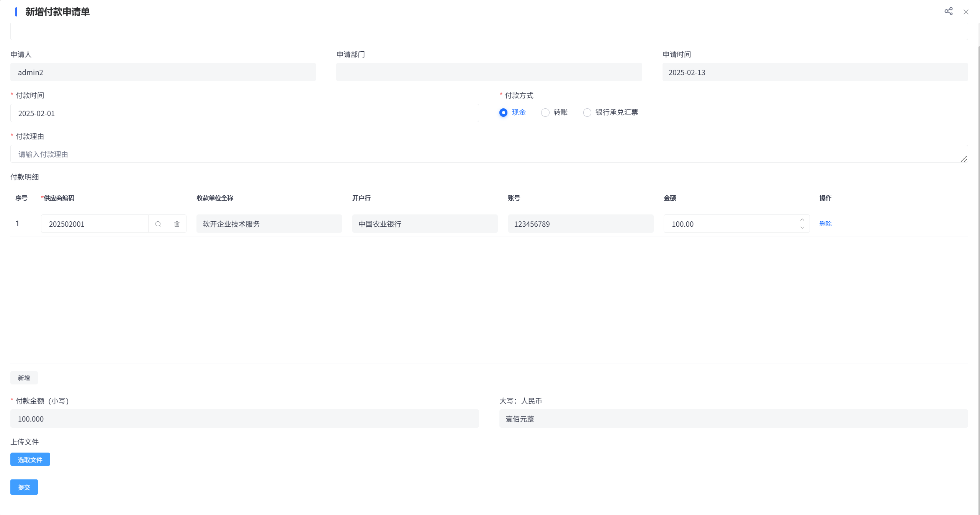This screenshot has width=980, height=515.
Task: Click the 付款理由 text area
Action: pos(486,154)
